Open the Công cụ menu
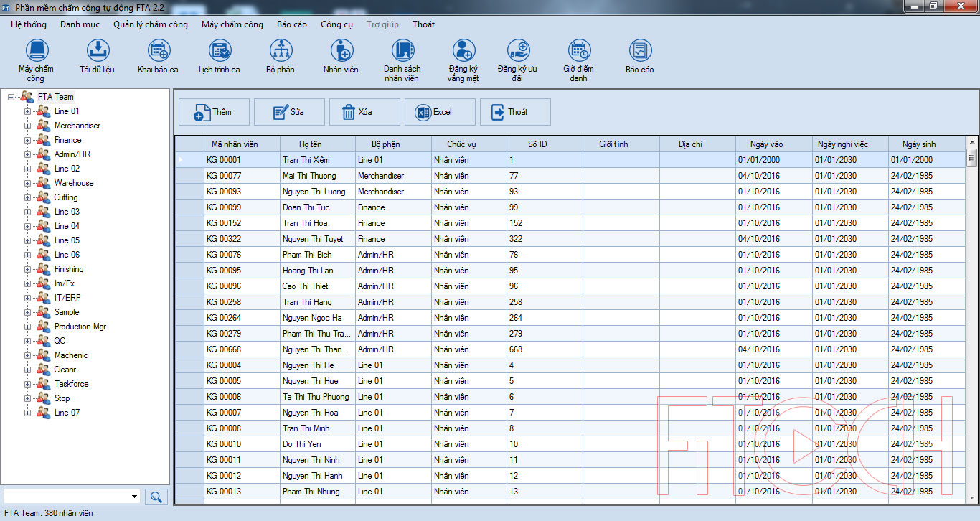Viewport: 980px width, 521px height. pyautogui.click(x=336, y=24)
